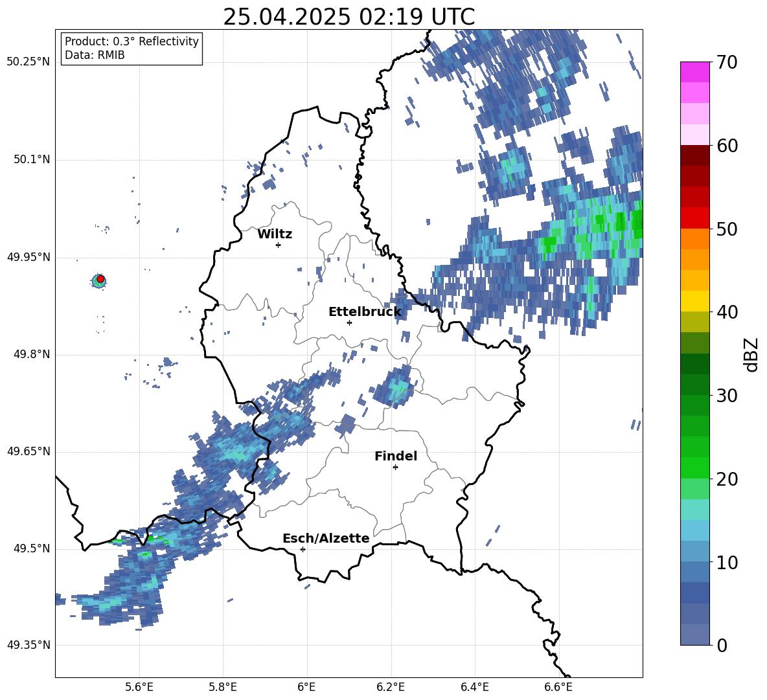Screen dimensions: 767x700
Task: Click the Esch/Alzette station cross marker
Action: click(303, 549)
